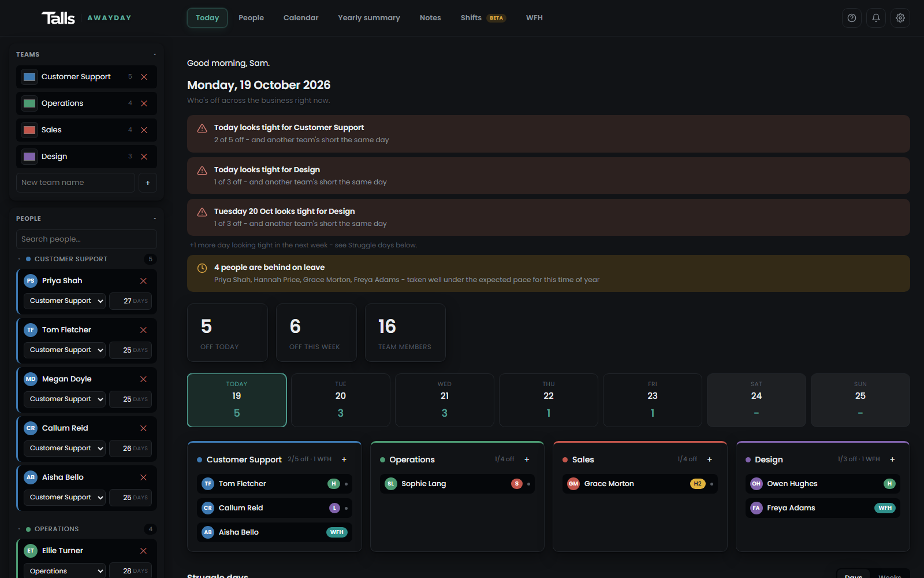Delete the Sales team
The image size is (924, 578).
tap(144, 130)
